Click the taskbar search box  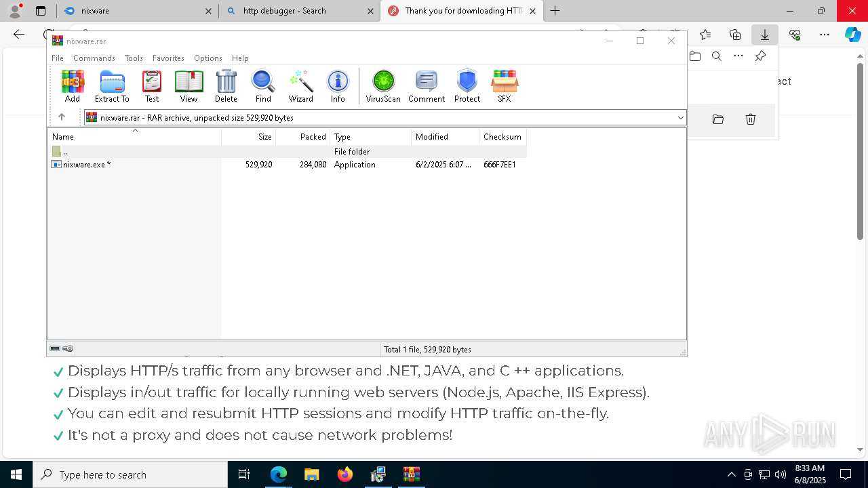pyautogui.click(x=130, y=474)
